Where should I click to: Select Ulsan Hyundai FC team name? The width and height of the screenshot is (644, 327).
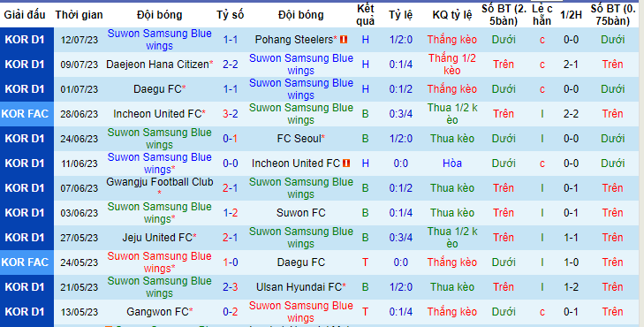click(299, 287)
